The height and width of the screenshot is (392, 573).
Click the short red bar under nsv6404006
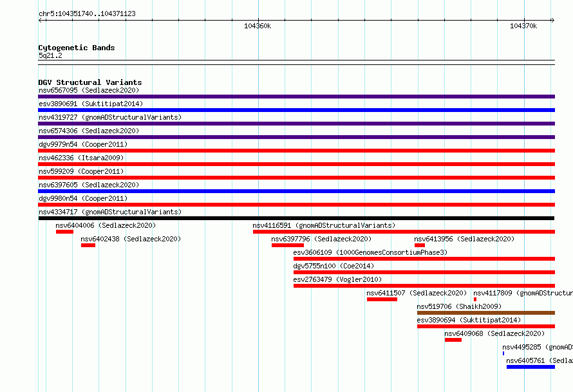(64, 232)
